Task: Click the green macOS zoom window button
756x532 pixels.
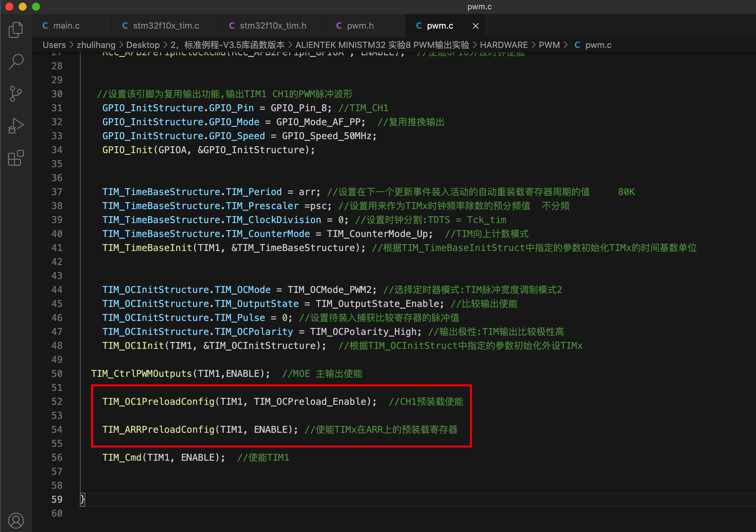Action: point(36,7)
